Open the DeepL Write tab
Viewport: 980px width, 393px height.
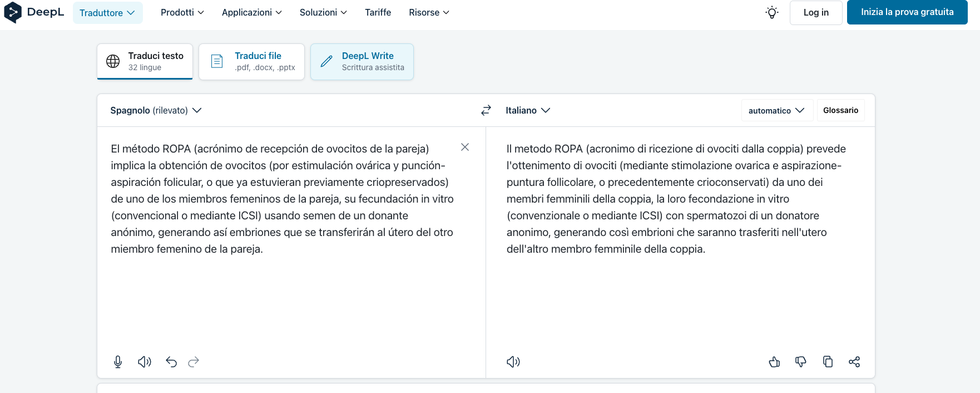coord(362,62)
